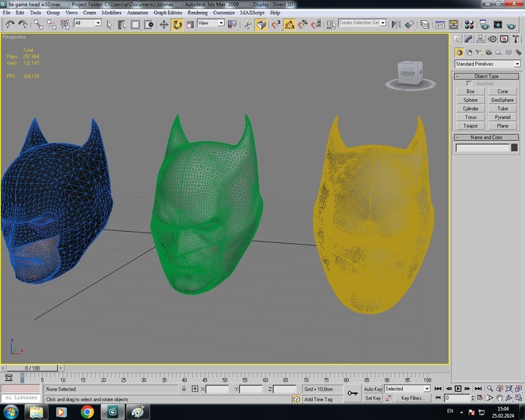Click the Teapot primitive button
This screenshot has width=525, height=420.
click(470, 126)
